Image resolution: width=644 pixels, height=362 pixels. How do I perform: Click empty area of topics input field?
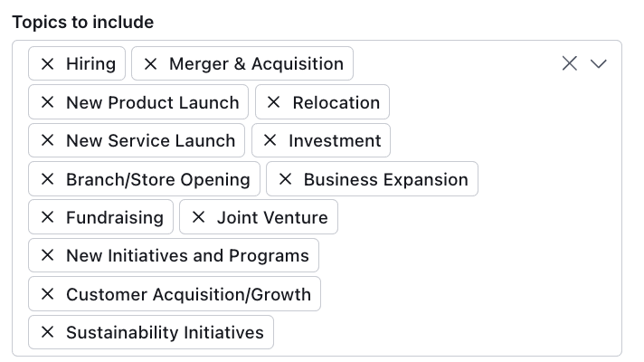coord(472,254)
